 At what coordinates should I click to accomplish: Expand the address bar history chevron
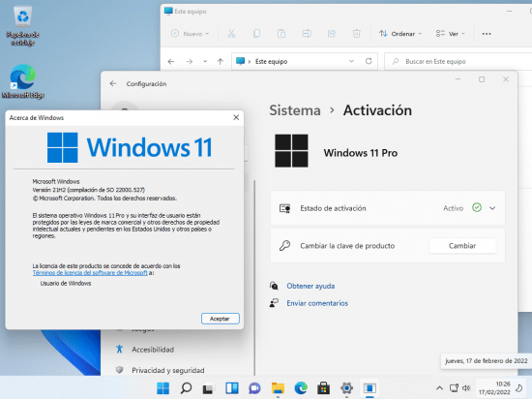[x=351, y=61]
